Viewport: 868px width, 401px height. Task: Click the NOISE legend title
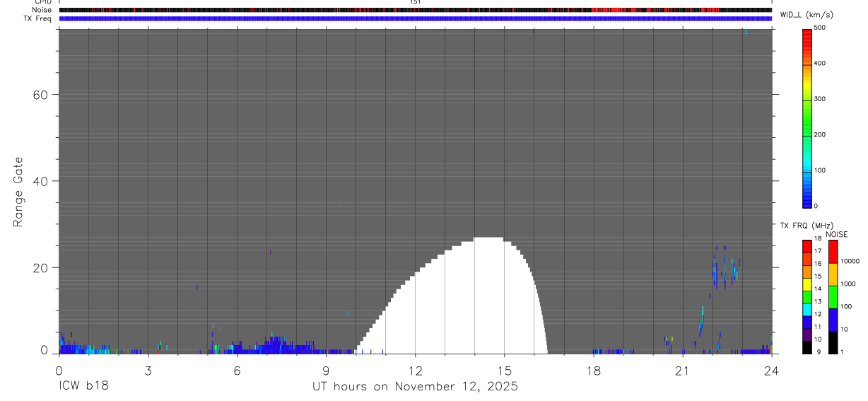tap(836, 234)
